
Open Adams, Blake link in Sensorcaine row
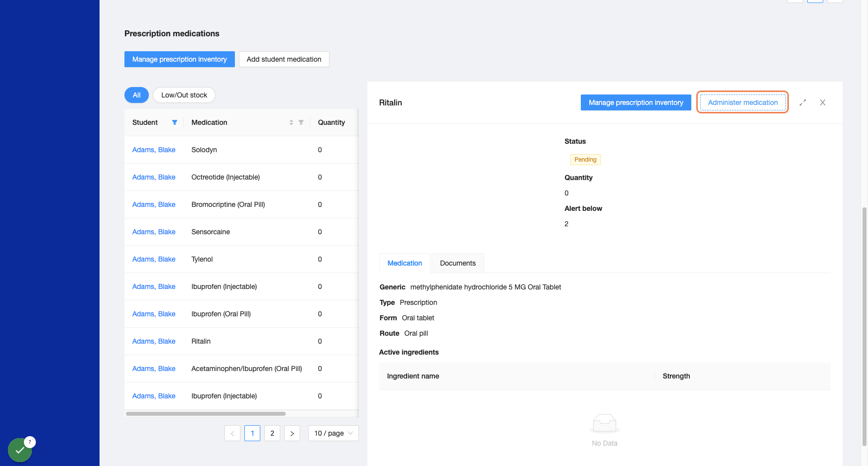click(154, 232)
